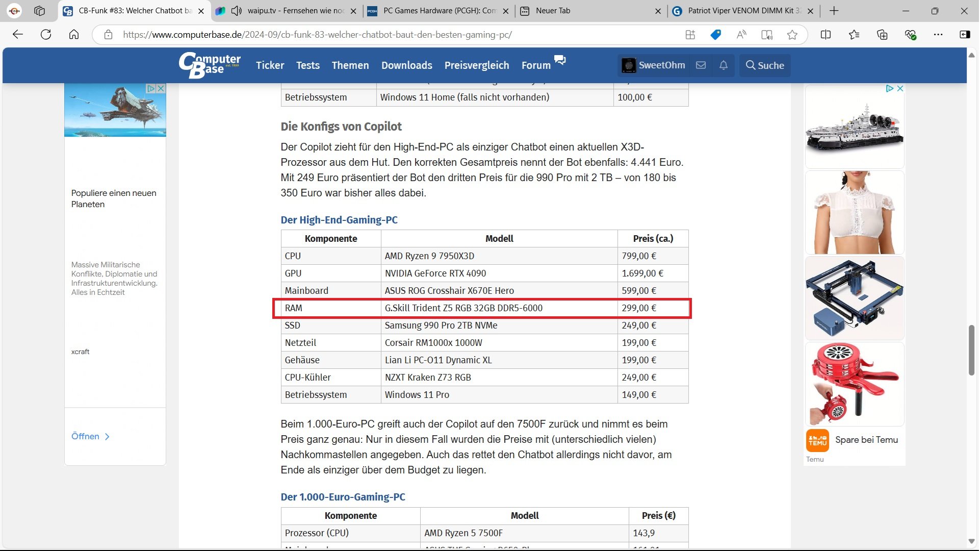Open the read aloud icon

[741, 35]
